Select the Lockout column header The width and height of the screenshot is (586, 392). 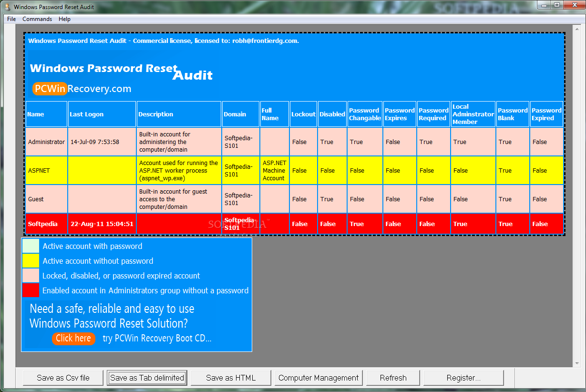[x=304, y=114]
